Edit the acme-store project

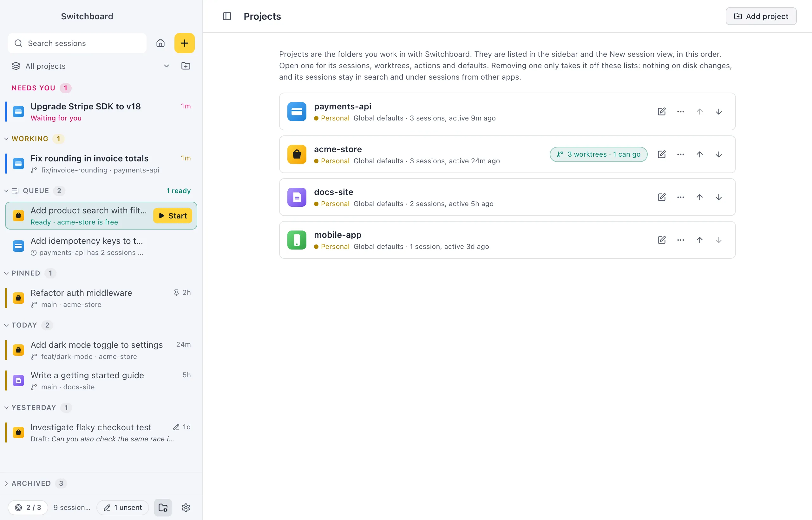662,154
